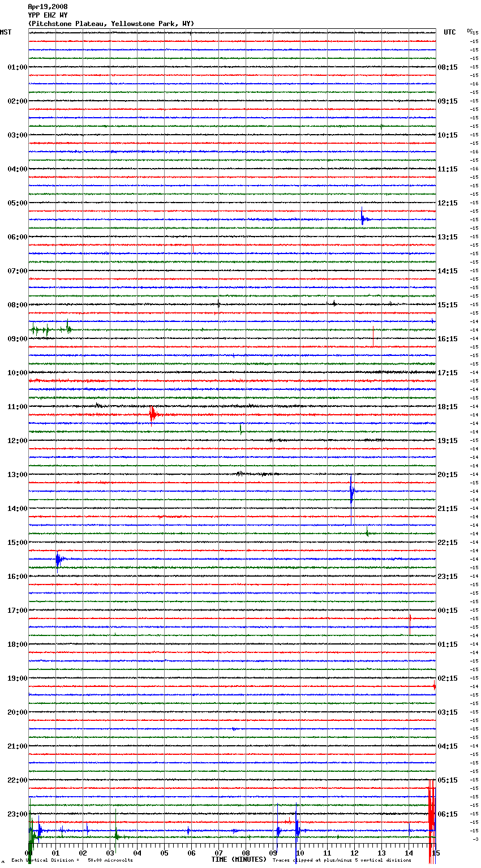Click the "04:15" UTC time label
This screenshot has height=868, width=481.
click(448, 746)
